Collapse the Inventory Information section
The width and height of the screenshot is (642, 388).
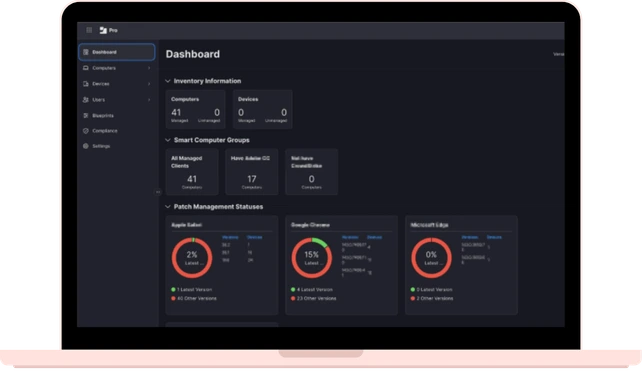[x=167, y=81]
